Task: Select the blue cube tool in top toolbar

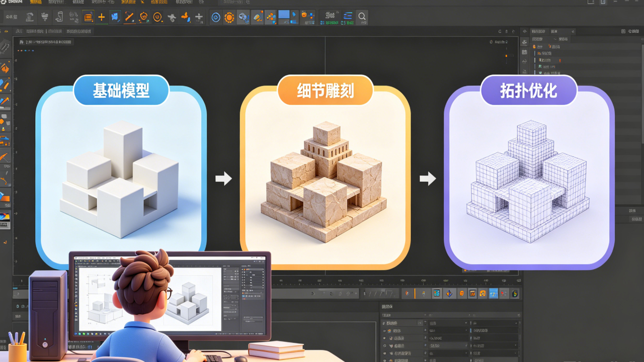Action: point(115,17)
